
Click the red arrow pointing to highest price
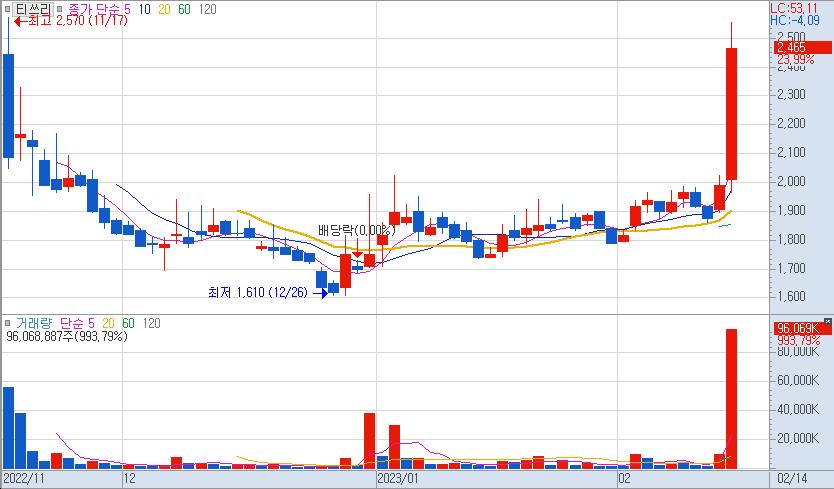[x=20, y=21]
